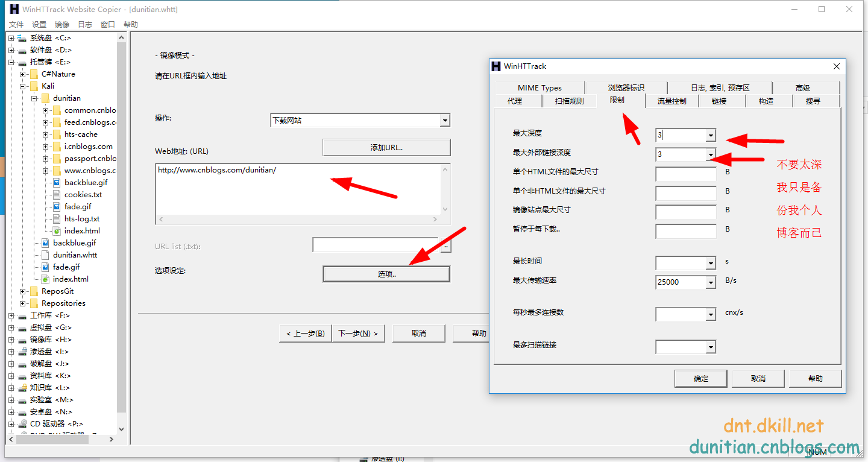
Task: Click 取消 in the main wizard
Action: click(x=419, y=334)
